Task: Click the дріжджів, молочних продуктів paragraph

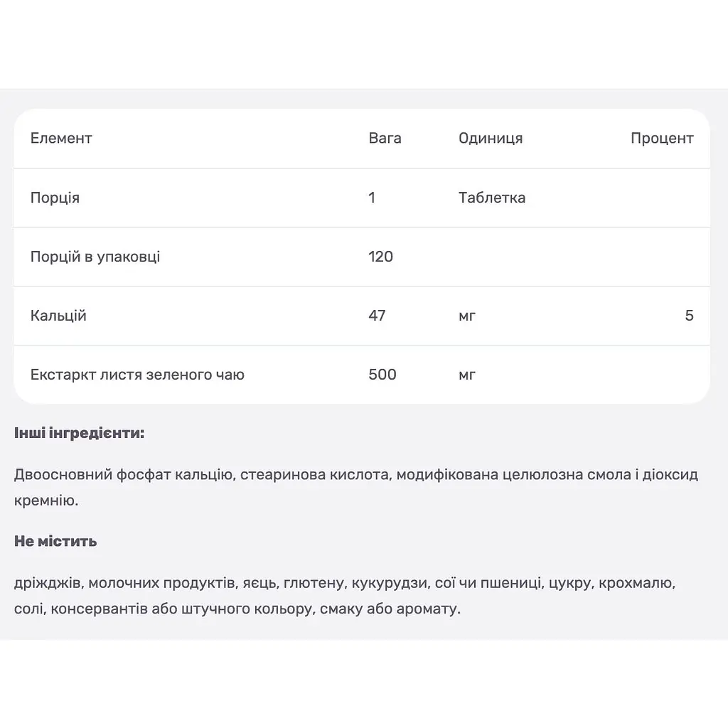Action: pos(345,596)
